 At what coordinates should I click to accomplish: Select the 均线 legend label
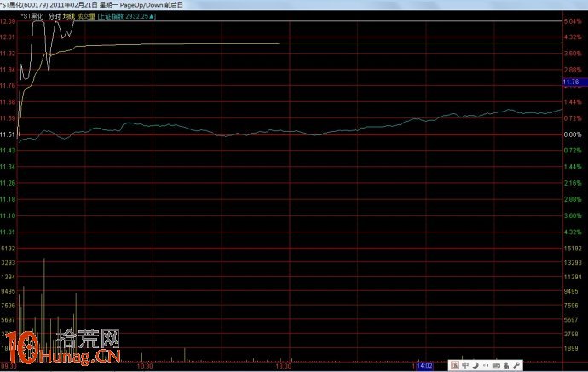[68, 16]
